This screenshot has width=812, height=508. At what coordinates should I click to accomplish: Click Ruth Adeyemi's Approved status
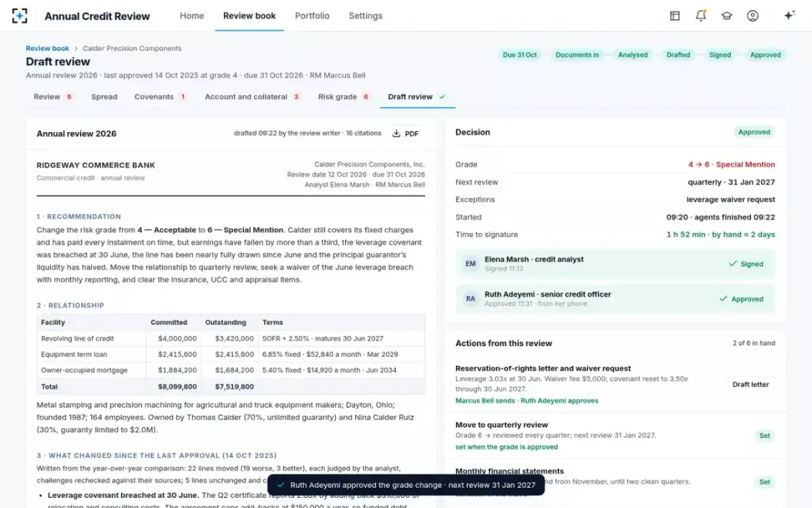pos(741,299)
